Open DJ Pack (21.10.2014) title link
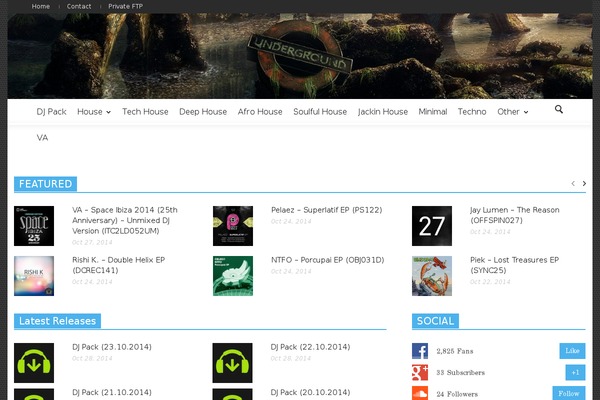The height and width of the screenshot is (400, 600). (112, 392)
